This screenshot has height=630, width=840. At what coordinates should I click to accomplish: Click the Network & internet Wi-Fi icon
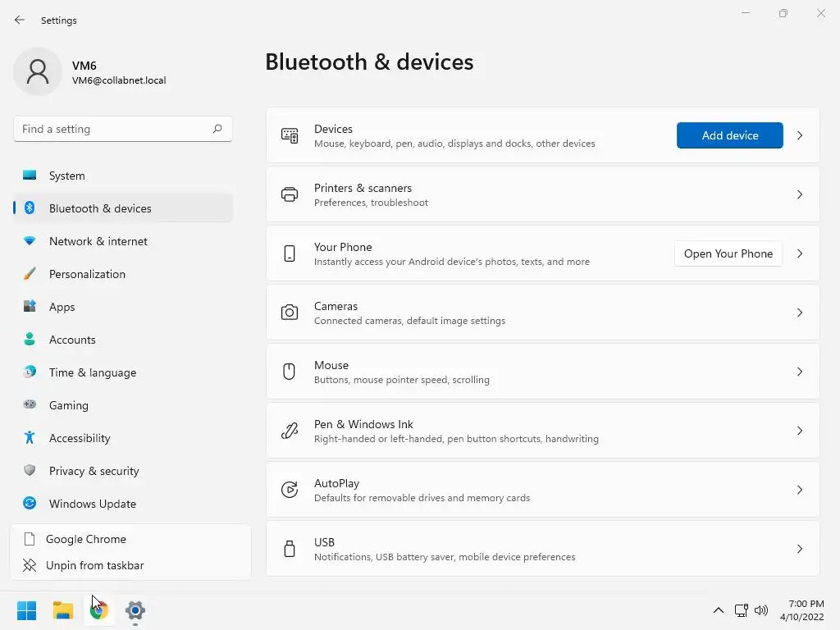point(30,241)
